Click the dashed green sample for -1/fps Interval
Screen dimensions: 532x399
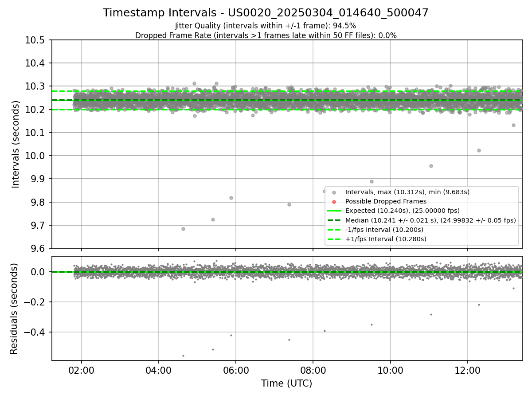coord(334,230)
